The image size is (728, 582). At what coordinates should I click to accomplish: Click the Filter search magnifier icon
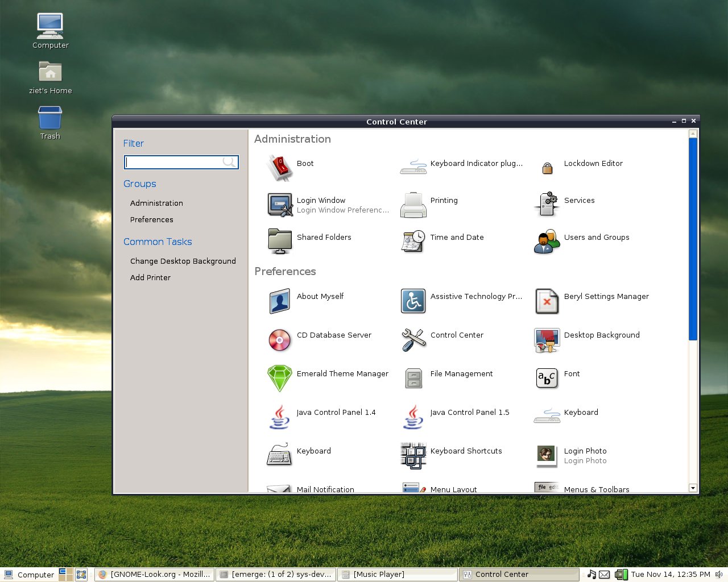click(229, 162)
